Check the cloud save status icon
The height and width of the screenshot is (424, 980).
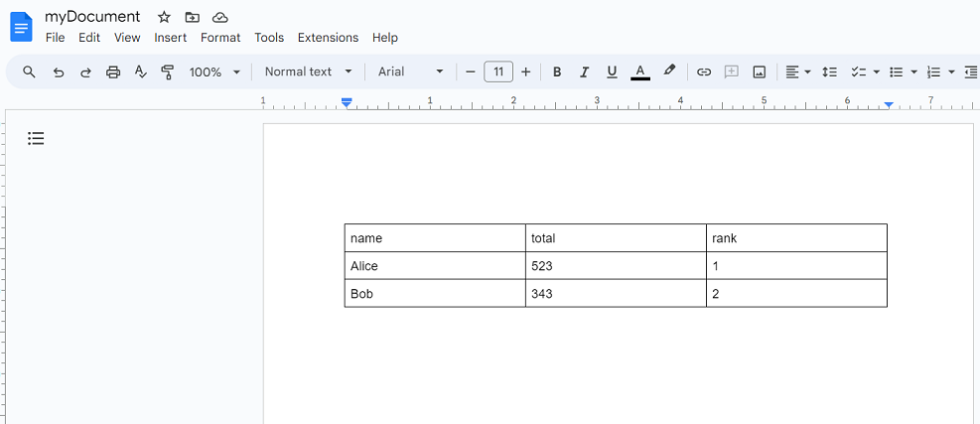pyautogui.click(x=219, y=17)
